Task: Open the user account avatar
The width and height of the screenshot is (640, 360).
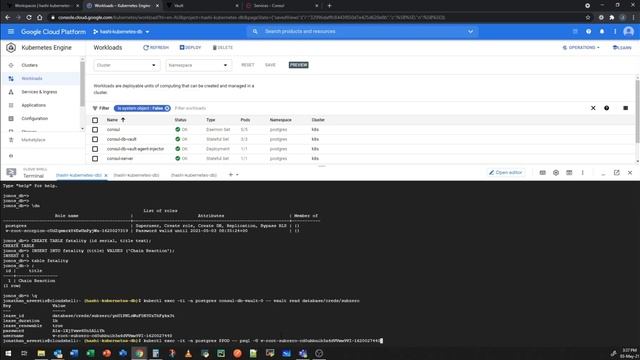Action: tap(629, 31)
